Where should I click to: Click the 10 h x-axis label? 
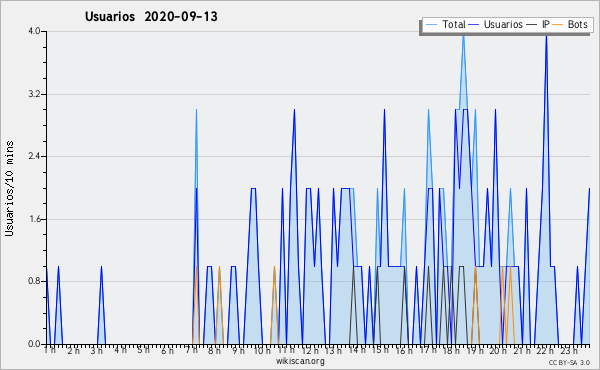click(x=262, y=350)
